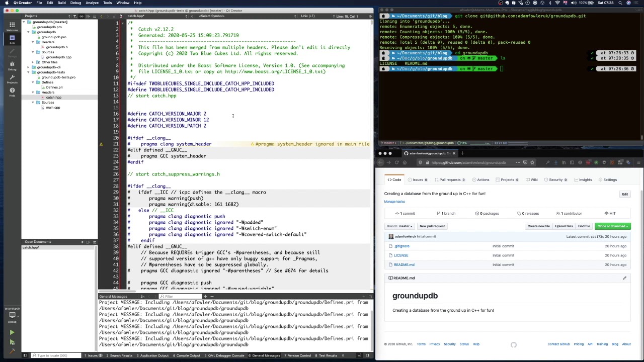This screenshot has width=644, height=362.
Task: Split the Projects panel view
Action: point(89,16)
